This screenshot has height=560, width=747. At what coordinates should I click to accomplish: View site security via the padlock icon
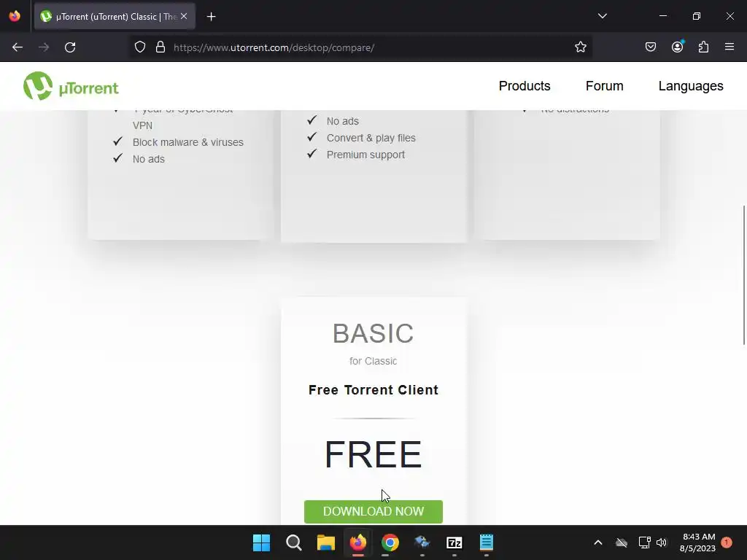click(160, 47)
